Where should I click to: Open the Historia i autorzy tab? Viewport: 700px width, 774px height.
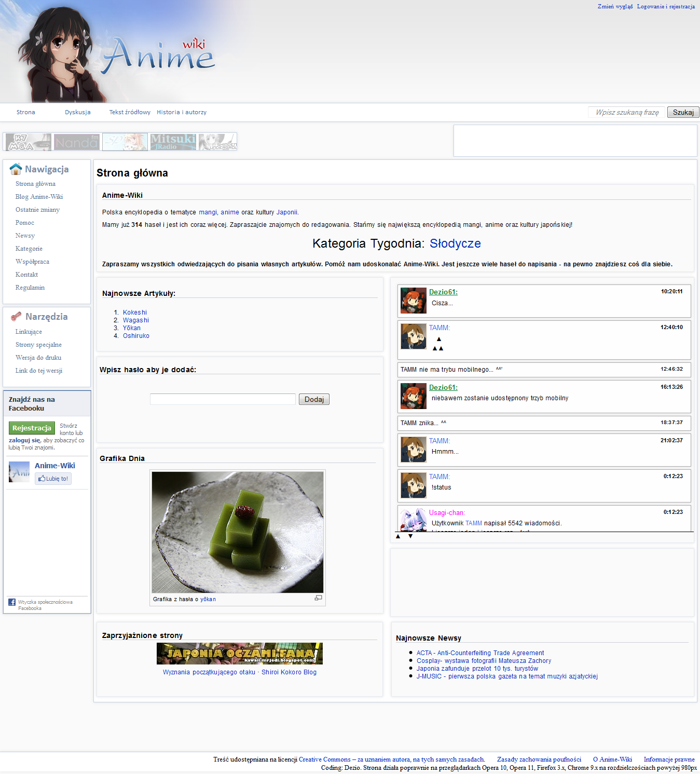[x=182, y=112]
